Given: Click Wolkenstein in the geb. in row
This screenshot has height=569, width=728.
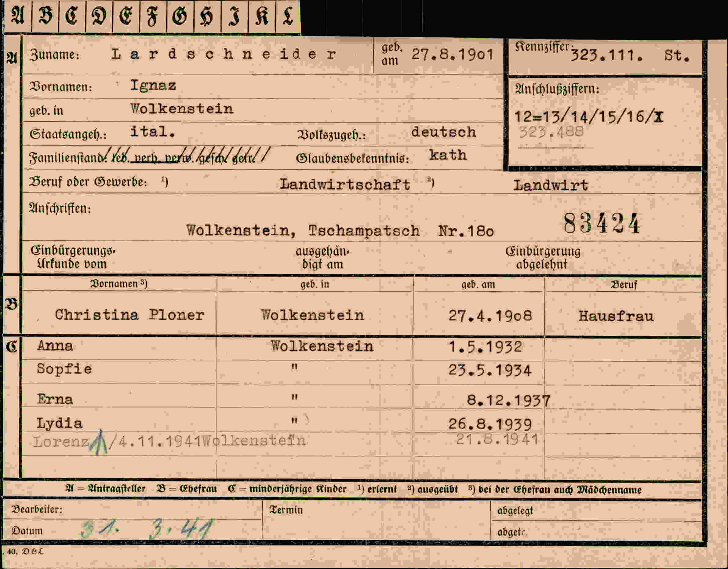Looking at the screenshot, I should coord(182,109).
